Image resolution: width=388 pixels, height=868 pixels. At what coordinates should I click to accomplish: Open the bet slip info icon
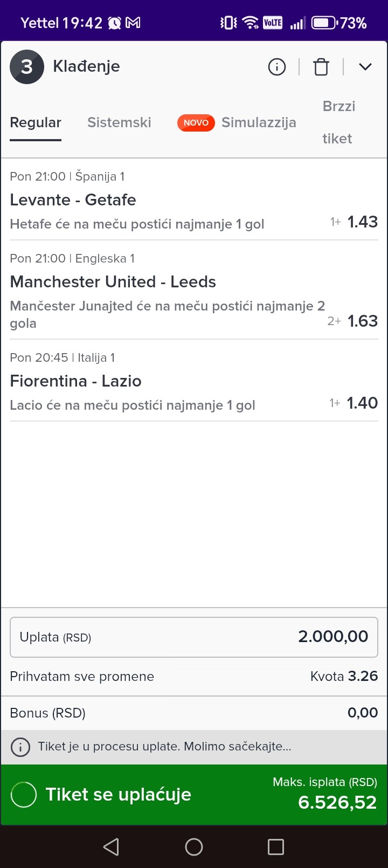(x=277, y=67)
